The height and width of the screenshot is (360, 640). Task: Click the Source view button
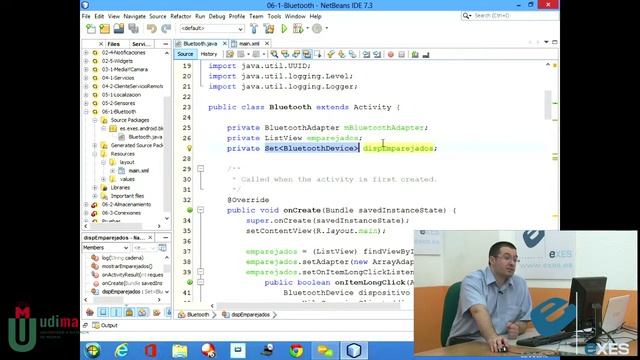[x=185, y=54]
